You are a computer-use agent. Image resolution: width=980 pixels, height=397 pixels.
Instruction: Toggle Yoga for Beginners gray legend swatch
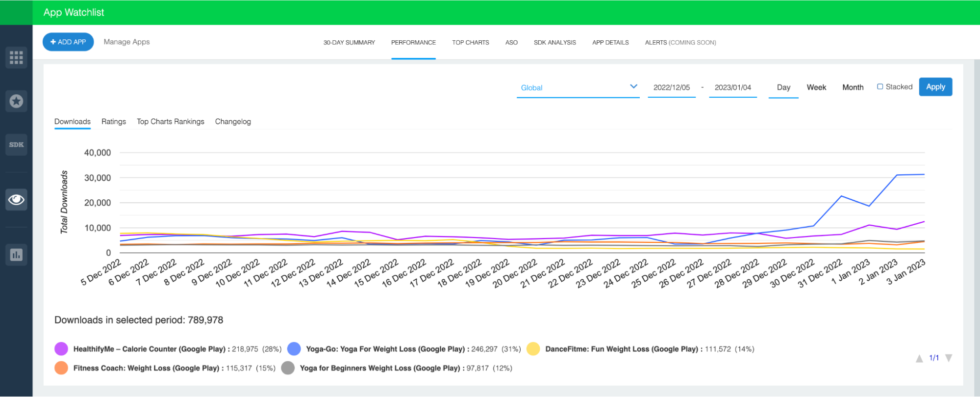(x=288, y=368)
